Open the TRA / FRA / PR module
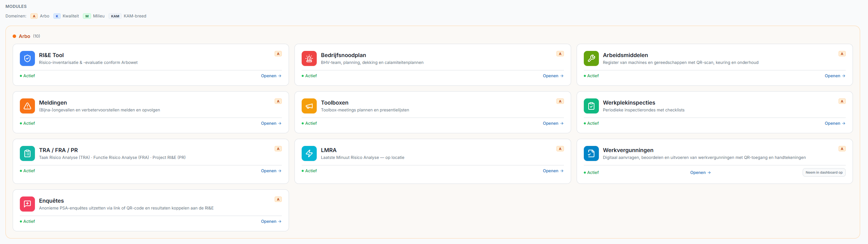This screenshot has height=244, width=868. pyautogui.click(x=271, y=171)
